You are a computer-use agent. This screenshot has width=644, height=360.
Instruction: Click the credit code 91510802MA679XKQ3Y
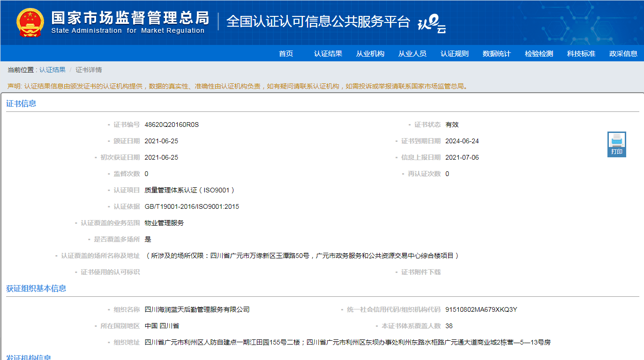click(481, 309)
